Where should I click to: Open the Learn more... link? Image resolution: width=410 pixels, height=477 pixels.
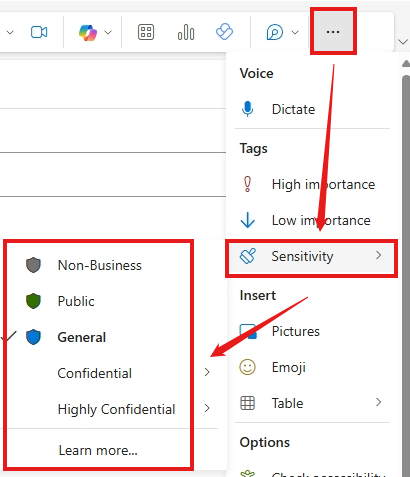click(98, 450)
